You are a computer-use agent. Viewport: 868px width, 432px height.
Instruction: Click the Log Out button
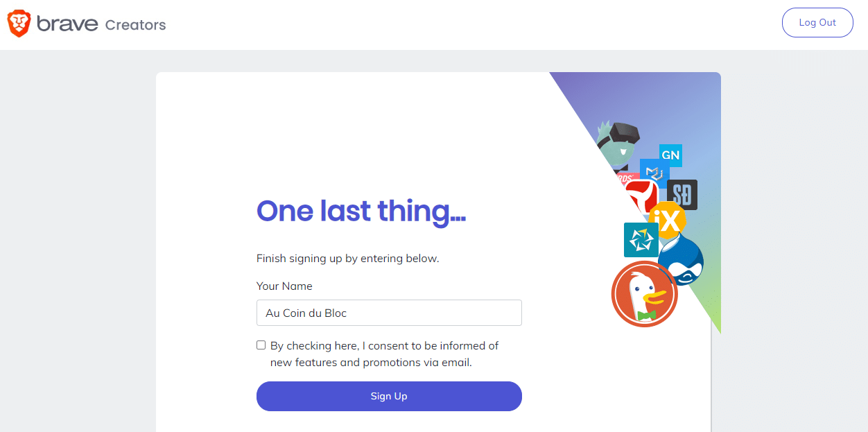817,22
